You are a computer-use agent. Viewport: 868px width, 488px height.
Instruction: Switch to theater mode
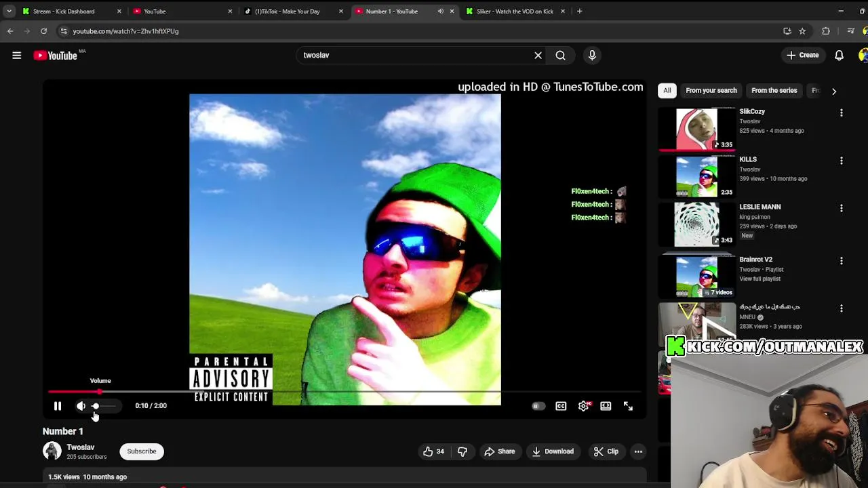[606, 406]
